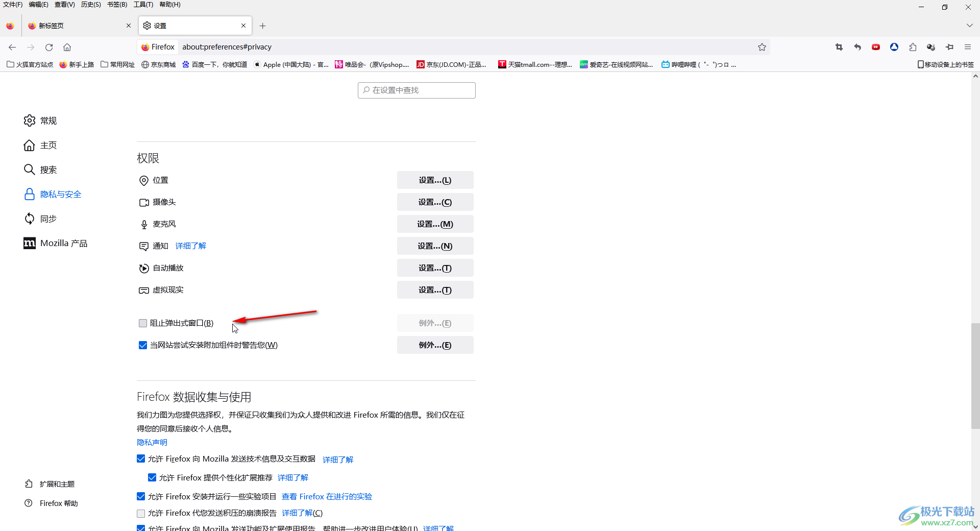
Task: Open virtual reality 设置 button
Action: [435, 290]
